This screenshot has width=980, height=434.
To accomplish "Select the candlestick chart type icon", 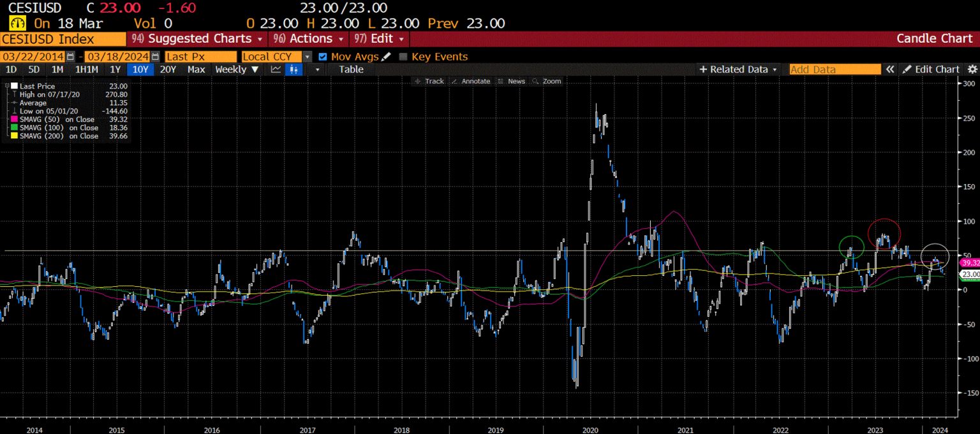I will (293, 69).
